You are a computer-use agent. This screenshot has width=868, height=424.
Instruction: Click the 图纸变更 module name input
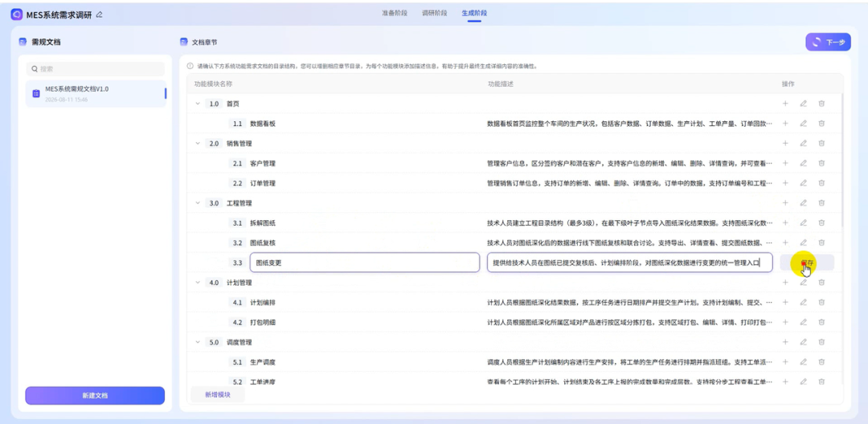(365, 263)
